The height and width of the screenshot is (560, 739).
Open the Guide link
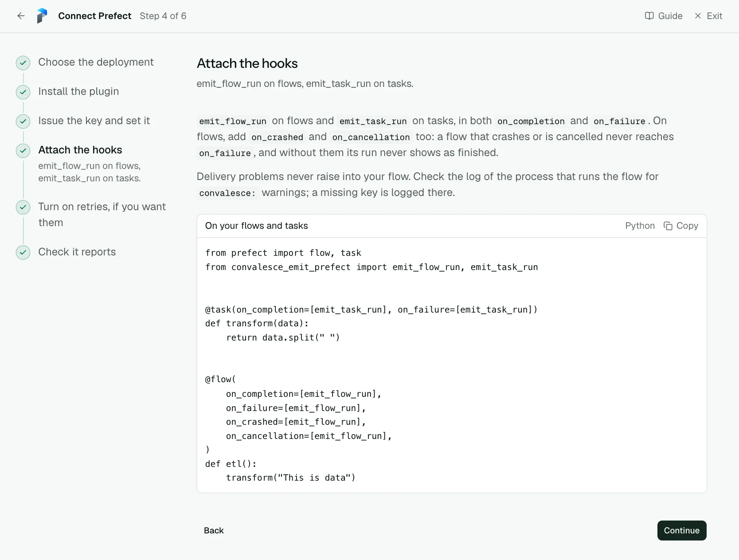click(664, 16)
